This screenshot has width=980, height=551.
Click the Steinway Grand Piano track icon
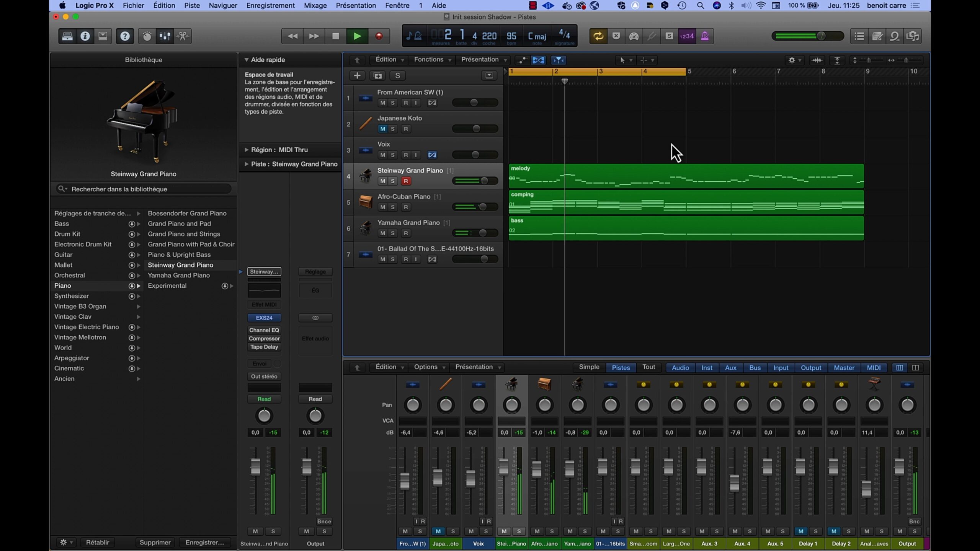pyautogui.click(x=366, y=176)
